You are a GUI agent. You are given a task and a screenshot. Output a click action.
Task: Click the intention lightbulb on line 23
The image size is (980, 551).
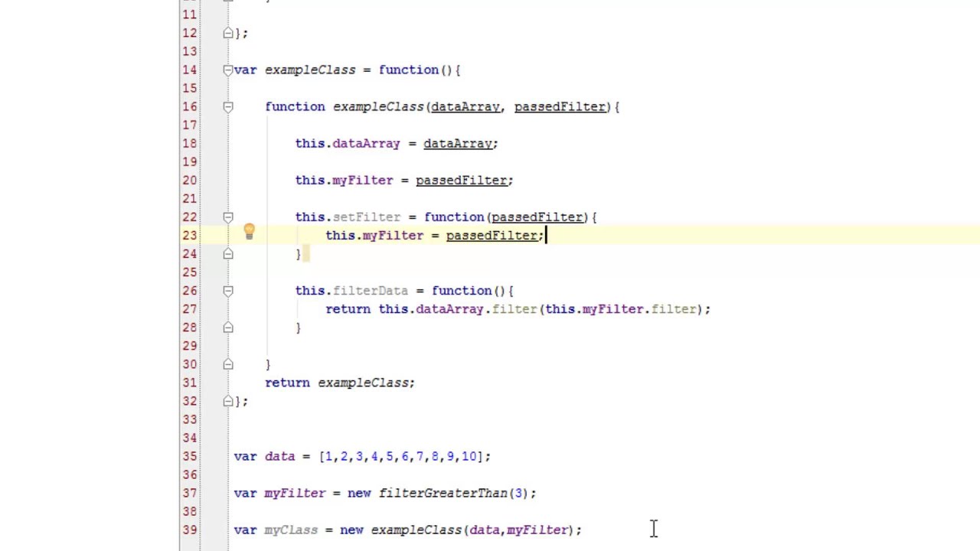[x=249, y=232]
